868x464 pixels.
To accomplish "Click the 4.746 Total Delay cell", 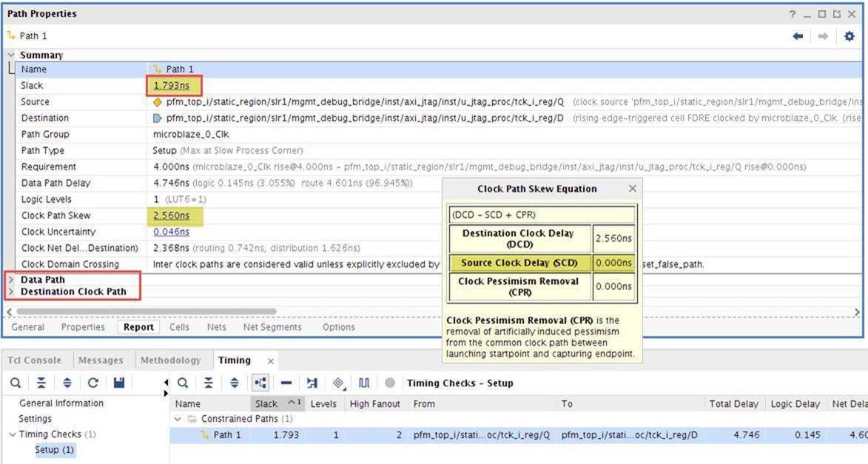I will tap(746, 435).
